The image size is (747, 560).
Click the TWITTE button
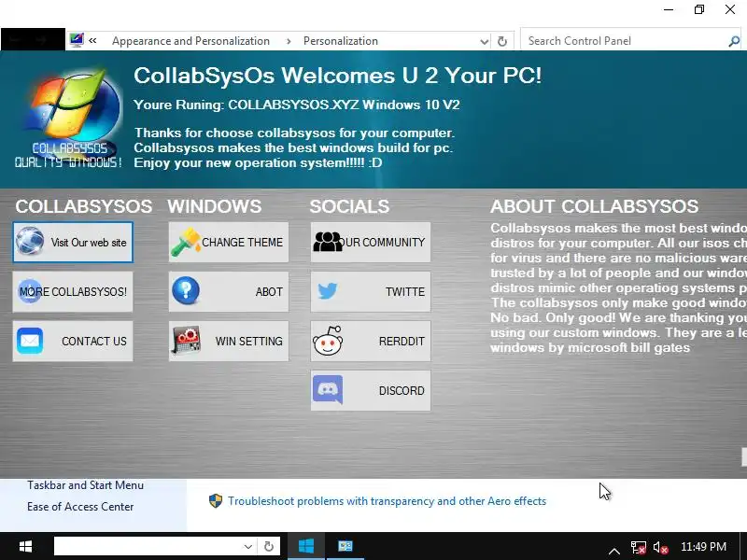371,291
